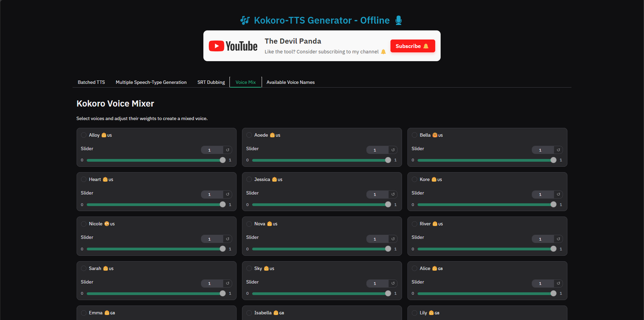Select the Voice Mix tab

click(246, 82)
